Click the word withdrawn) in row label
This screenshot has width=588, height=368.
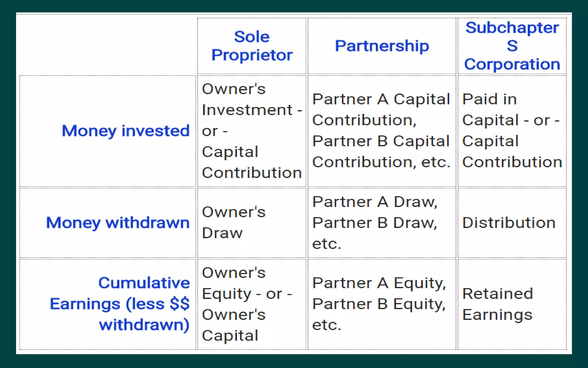(144, 325)
